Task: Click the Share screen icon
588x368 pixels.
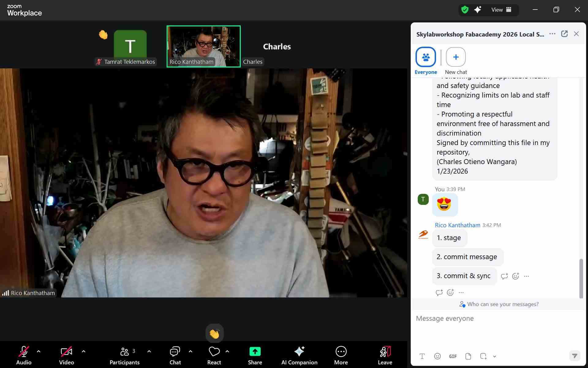Action: (x=255, y=351)
